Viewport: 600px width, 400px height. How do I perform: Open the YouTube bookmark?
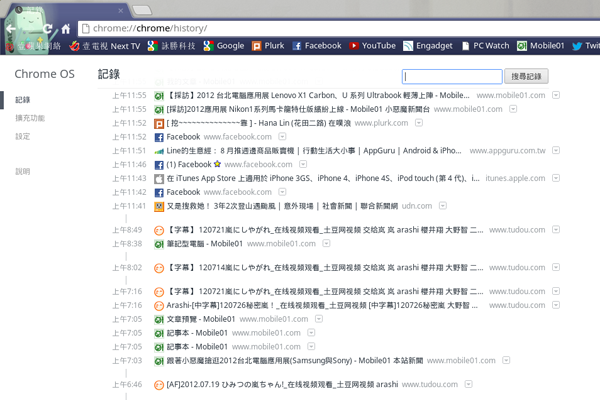click(x=372, y=46)
